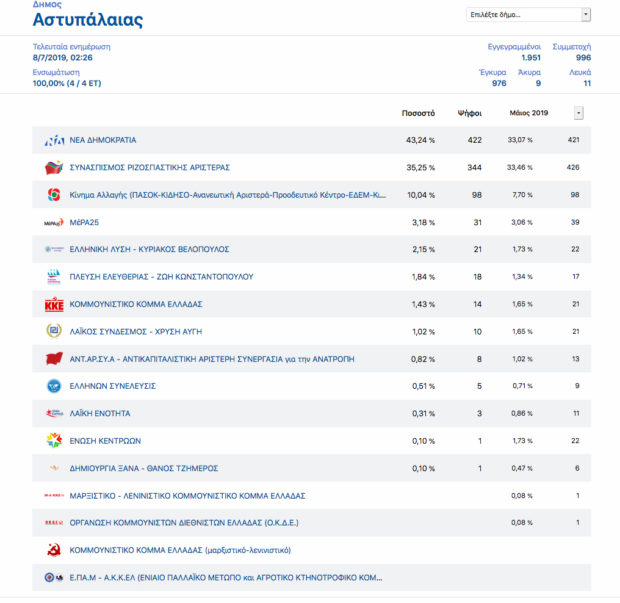Open the ΛΑΪΚΗ ΕΝΟΤΗΤΑ party link
This screenshot has width=620, height=603.
[100, 413]
